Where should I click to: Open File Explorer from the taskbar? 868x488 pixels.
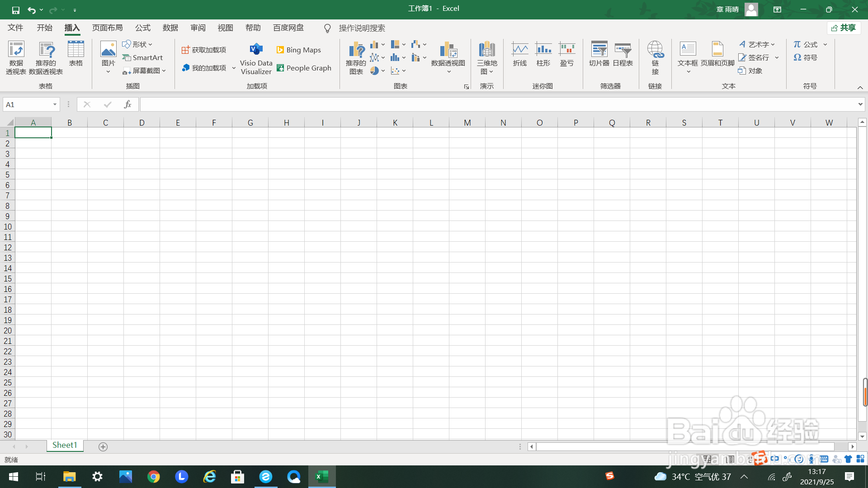[x=69, y=477]
